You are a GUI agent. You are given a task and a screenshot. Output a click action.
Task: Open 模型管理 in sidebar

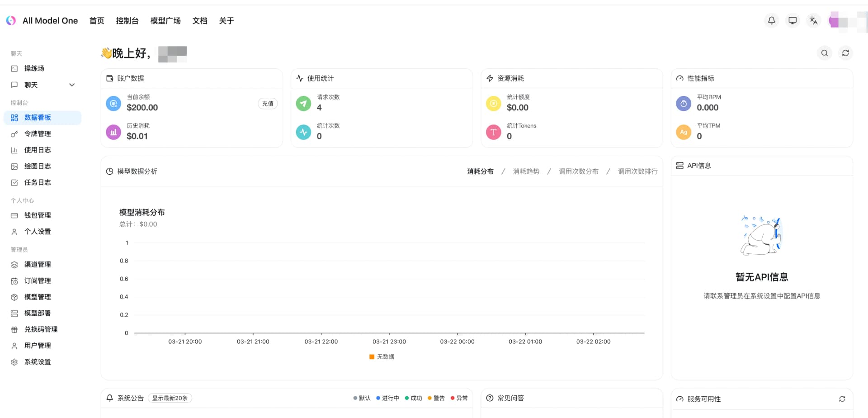(x=42, y=297)
